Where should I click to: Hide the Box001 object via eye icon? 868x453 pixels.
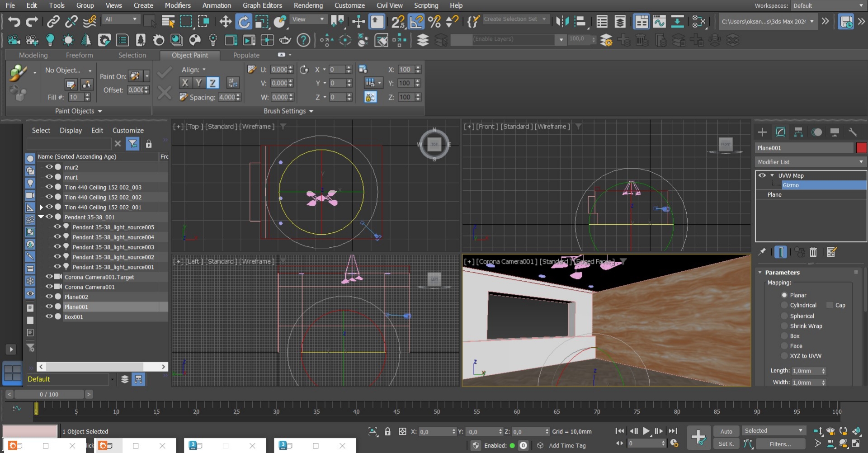[x=49, y=317]
